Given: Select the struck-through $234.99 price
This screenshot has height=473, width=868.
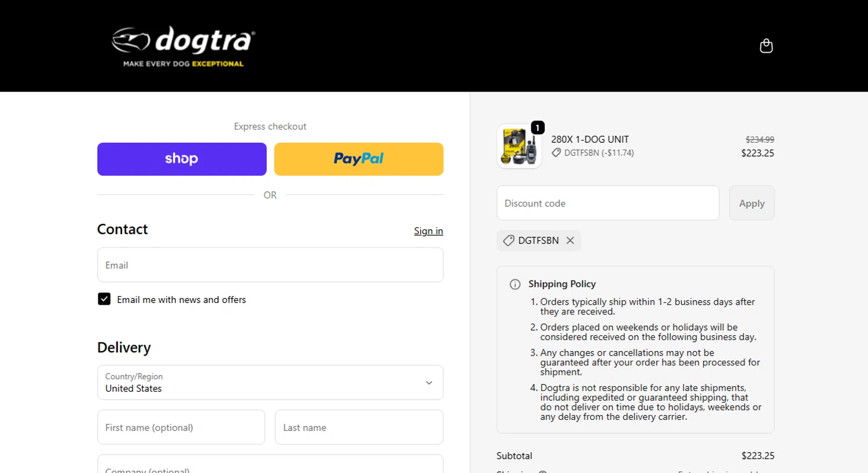Looking at the screenshot, I should pyautogui.click(x=760, y=139).
